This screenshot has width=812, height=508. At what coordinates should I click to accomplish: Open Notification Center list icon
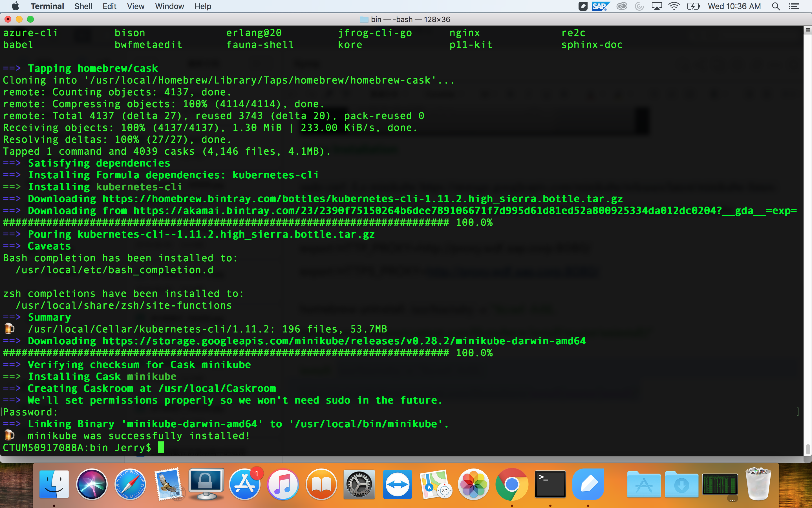(794, 6)
